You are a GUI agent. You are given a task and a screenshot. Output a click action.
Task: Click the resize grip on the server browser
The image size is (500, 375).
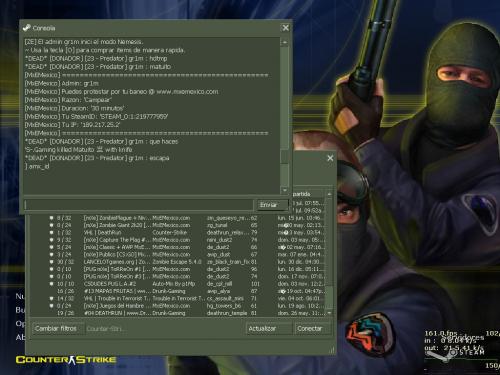pos(332,350)
